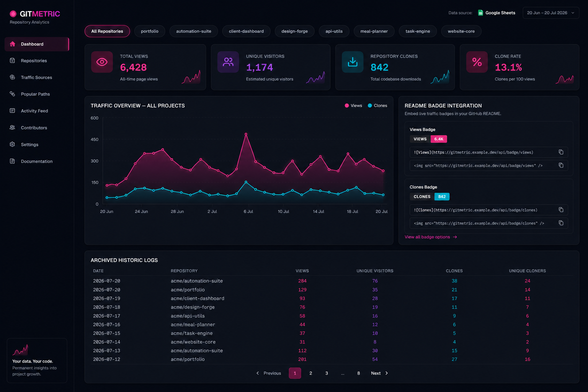Click the Unique Visitors sparkline chart

tap(315, 78)
